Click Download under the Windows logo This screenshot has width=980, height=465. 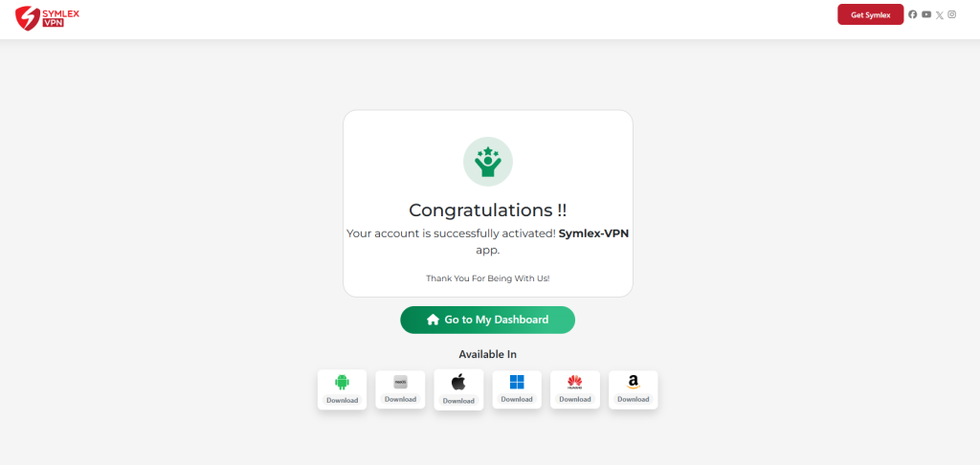[517, 399]
